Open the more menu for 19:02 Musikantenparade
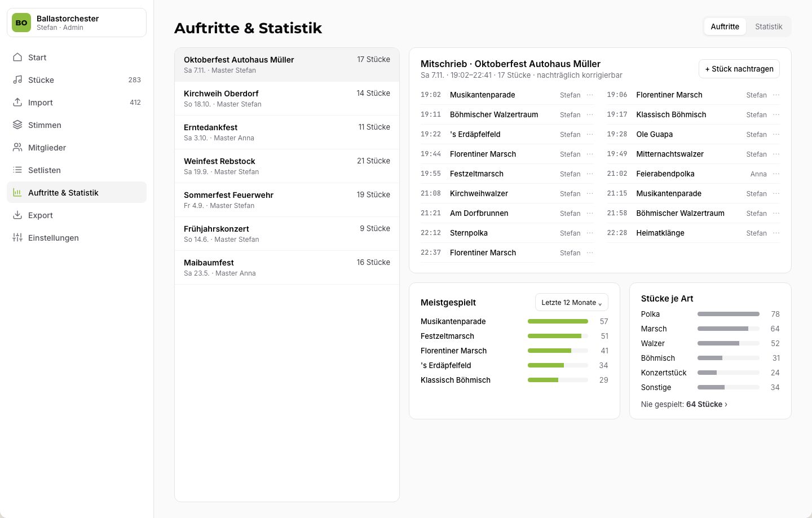The width and height of the screenshot is (812, 518). (x=590, y=95)
